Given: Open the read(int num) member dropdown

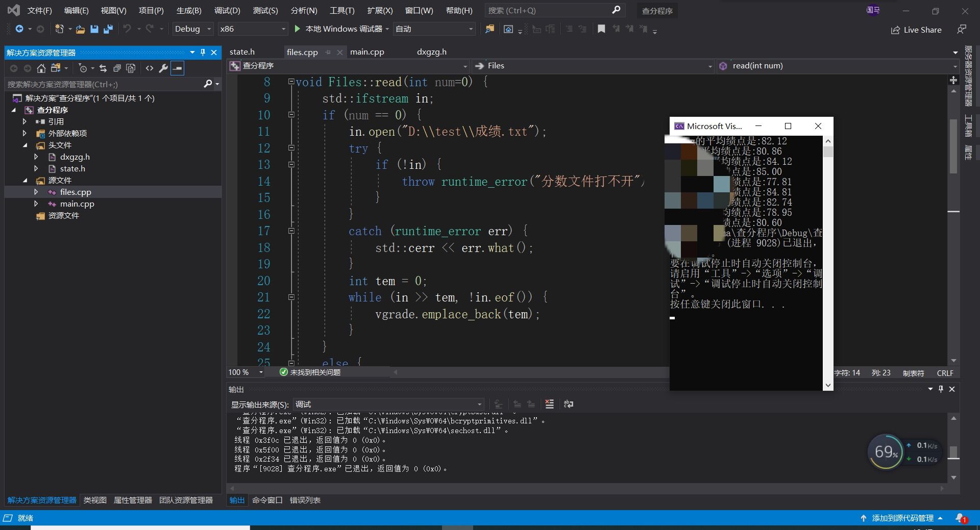Looking at the screenshot, I should coord(838,66).
